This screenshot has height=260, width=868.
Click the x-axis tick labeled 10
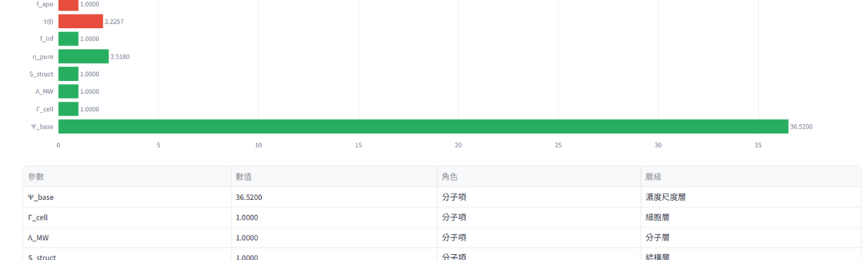[258, 145]
